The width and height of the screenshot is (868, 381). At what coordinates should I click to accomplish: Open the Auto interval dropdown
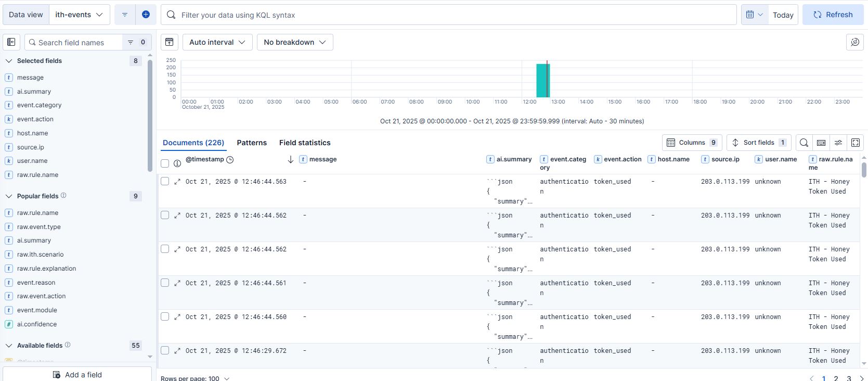[x=217, y=42]
